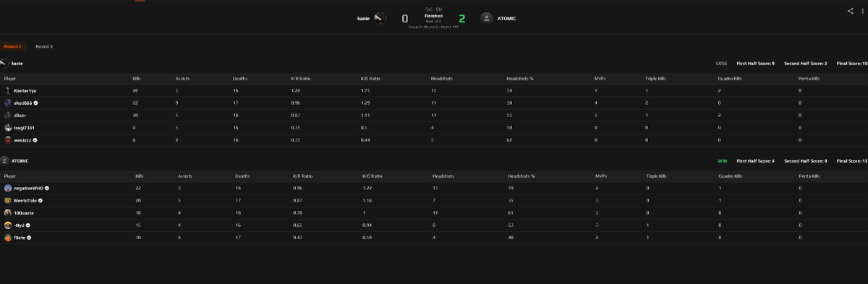Open weuizzz player profile name
Viewport: 868px width, 284px height.
pos(23,139)
